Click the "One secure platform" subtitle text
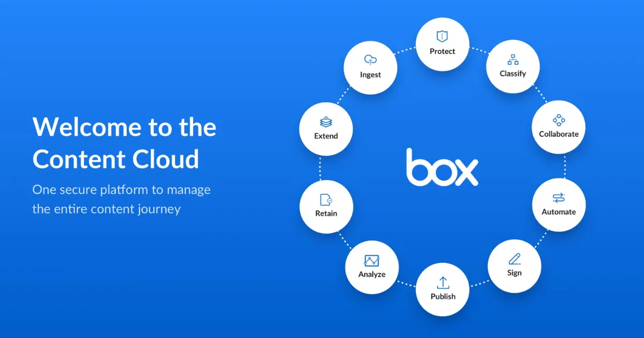 pos(121,199)
